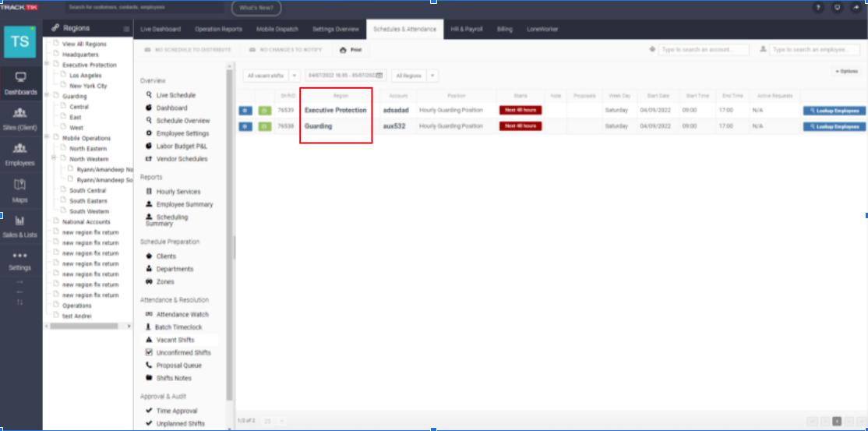Switch to the LoneWorker tab
The width and height of the screenshot is (868, 431).
coord(542,30)
